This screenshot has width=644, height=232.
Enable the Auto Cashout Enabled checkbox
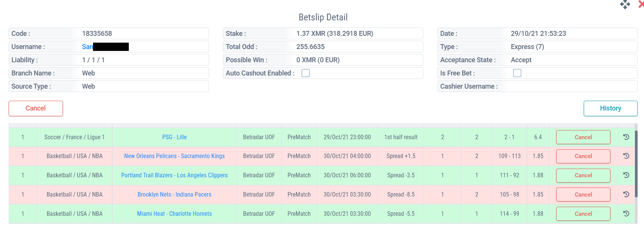[305, 73]
